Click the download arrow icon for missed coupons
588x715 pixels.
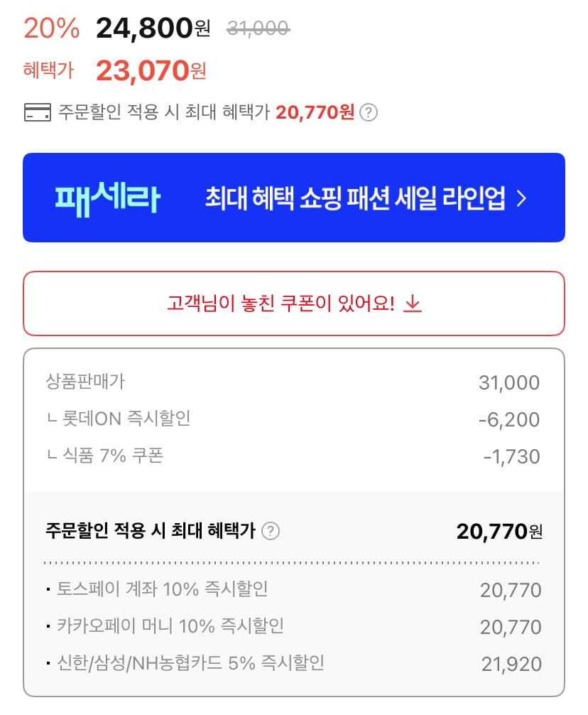(413, 303)
